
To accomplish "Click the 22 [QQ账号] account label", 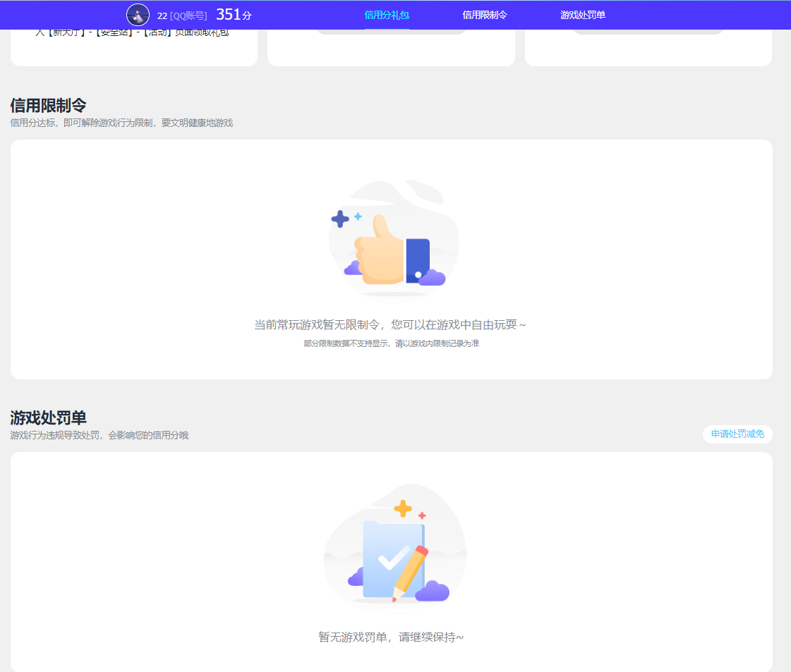I will click(x=182, y=16).
